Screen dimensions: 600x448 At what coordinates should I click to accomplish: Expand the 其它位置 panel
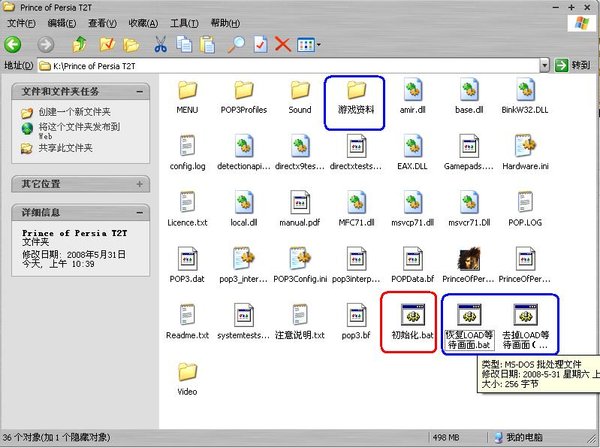(x=140, y=184)
